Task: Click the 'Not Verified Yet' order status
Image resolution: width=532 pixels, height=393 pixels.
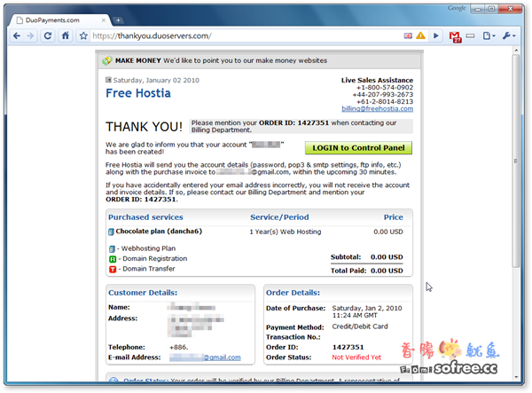Action: (356, 358)
